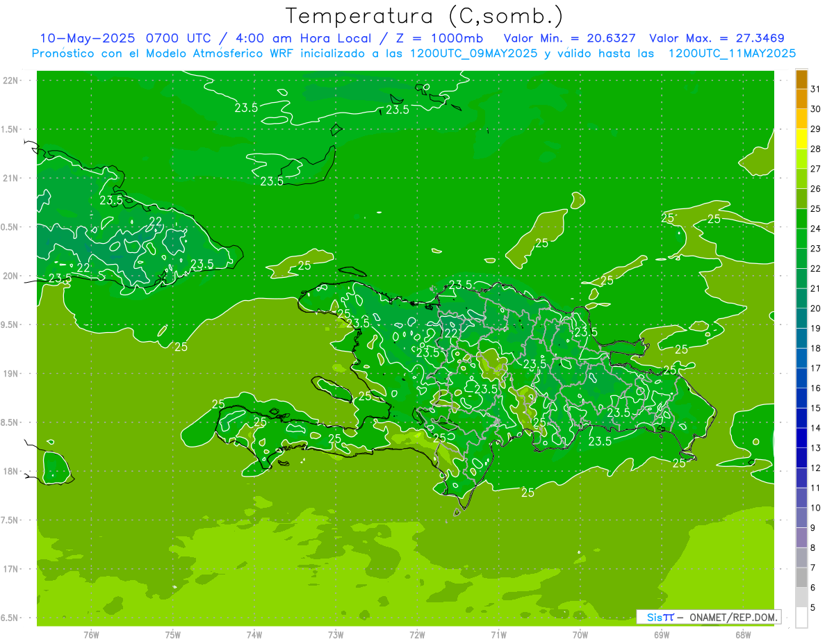Click the legend value 27
The image size is (834, 644).
point(815,169)
